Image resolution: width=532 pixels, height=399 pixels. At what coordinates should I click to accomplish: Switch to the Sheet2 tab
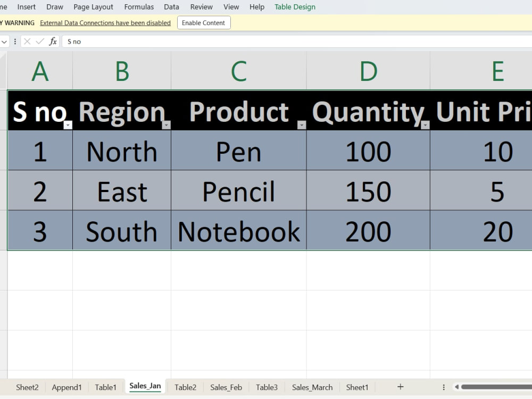coord(27,387)
